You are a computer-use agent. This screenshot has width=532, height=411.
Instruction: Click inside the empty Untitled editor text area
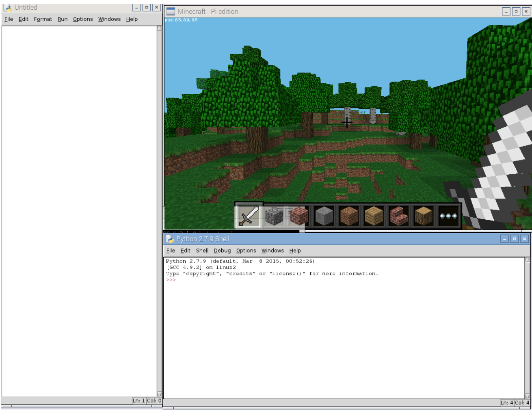(79, 211)
